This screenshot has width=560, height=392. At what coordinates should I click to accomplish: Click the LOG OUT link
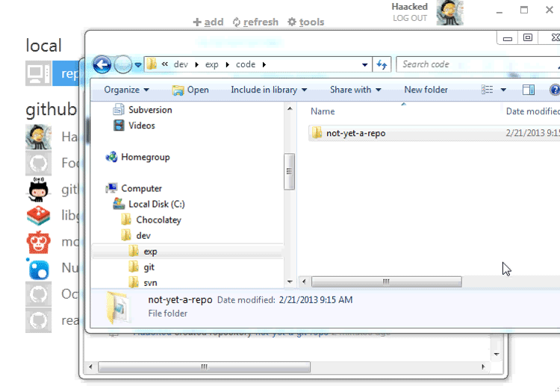(x=410, y=18)
